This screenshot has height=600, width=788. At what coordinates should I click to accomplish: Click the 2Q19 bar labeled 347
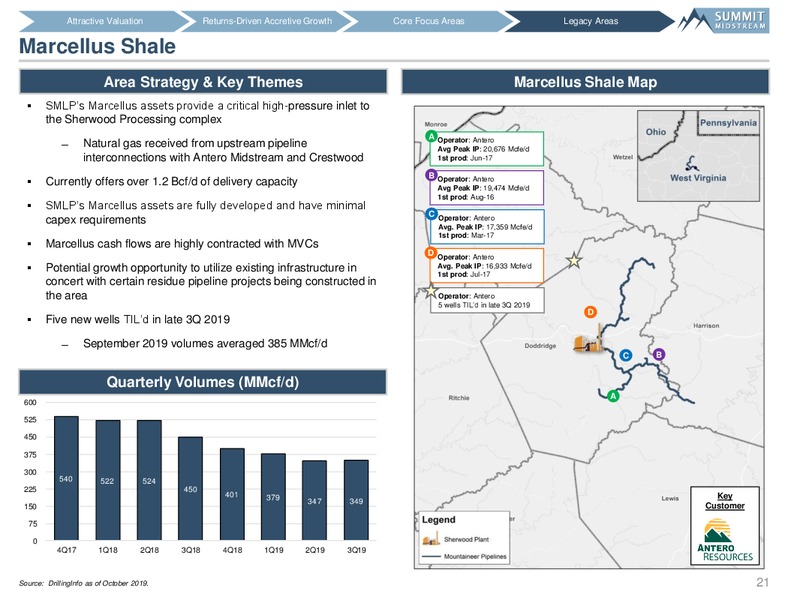(315, 500)
